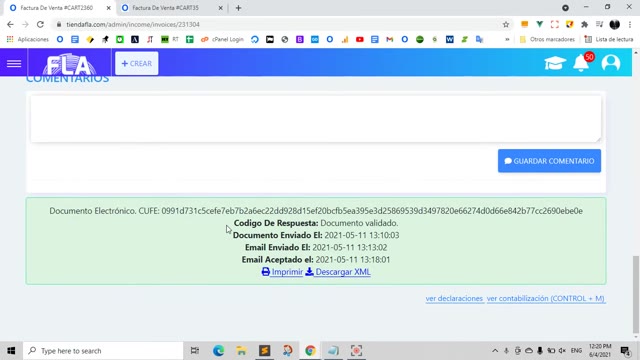Open the cPanel Login bookmark
The width and height of the screenshot is (640, 360).
click(x=222, y=39)
